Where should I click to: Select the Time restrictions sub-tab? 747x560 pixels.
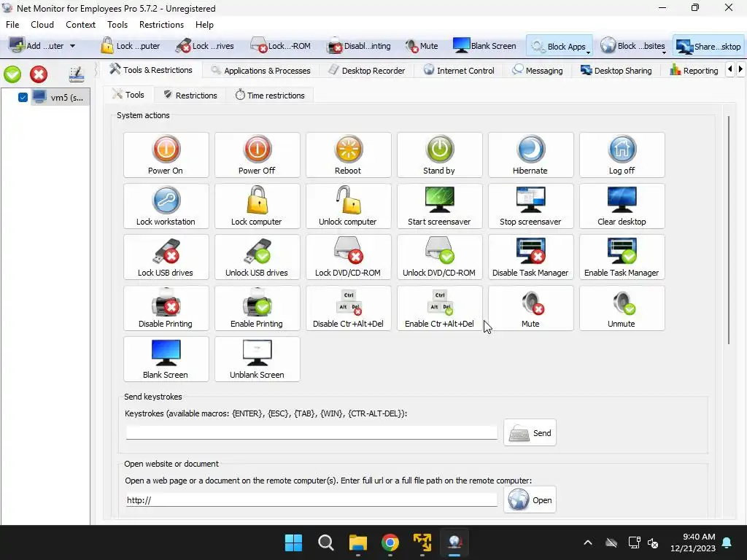(x=270, y=96)
